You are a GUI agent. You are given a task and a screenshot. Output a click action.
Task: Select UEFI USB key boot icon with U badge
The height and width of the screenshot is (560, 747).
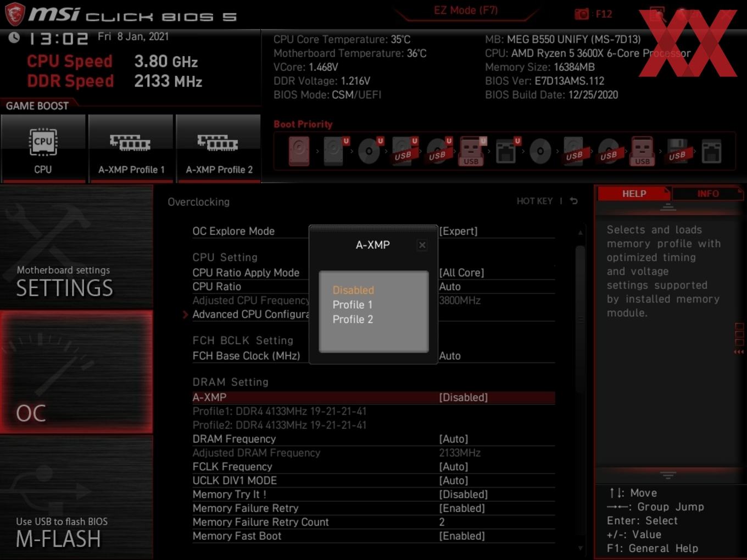click(x=472, y=151)
